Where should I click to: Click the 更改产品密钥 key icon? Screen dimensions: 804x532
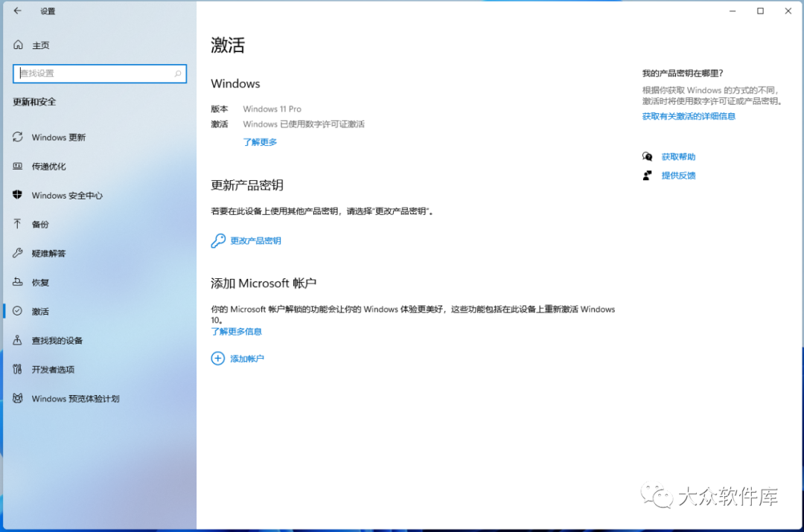coord(217,240)
